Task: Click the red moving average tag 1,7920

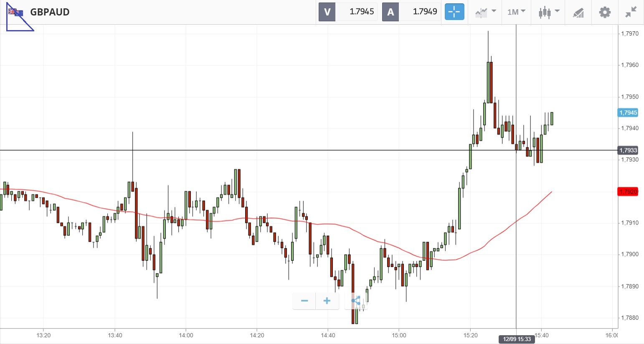Action: (628, 192)
